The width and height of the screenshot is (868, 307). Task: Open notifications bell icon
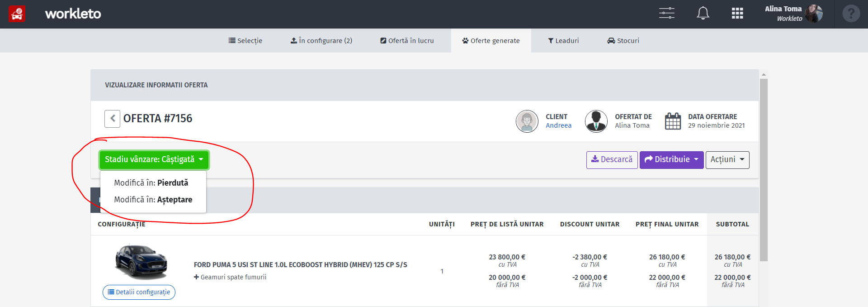pyautogui.click(x=703, y=13)
